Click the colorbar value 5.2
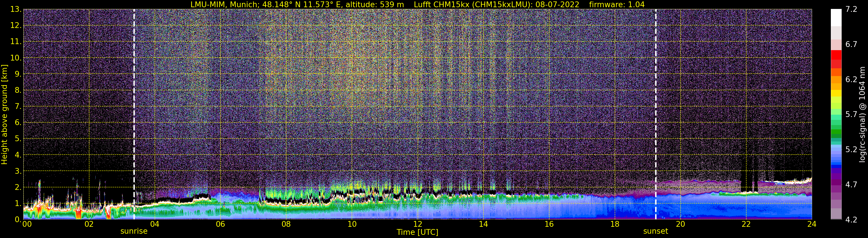The height and width of the screenshot is (238, 868). click(851, 149)
